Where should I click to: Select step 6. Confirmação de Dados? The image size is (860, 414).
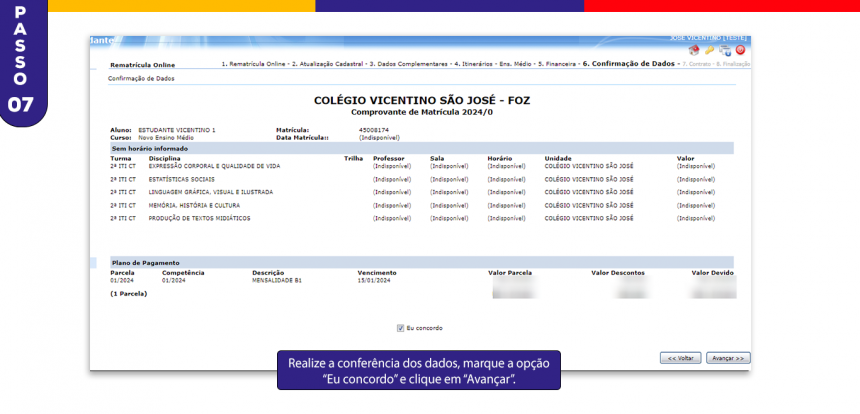(x=628, y=64)
